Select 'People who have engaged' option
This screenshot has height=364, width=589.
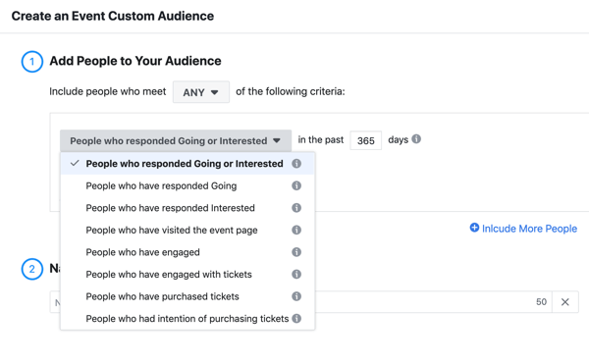click(x=187, y=252)
